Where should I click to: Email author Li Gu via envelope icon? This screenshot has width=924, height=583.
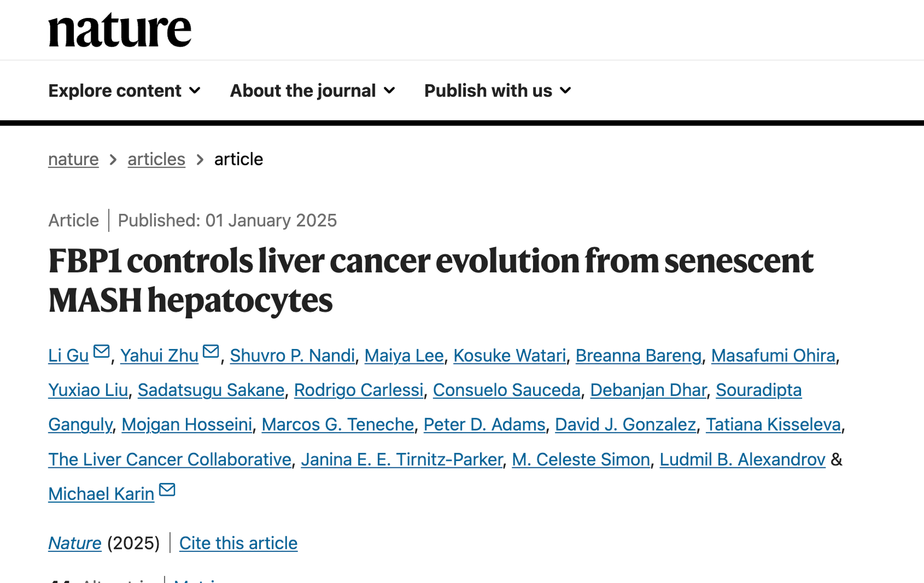pyautogui.click(x=102, y=351)
